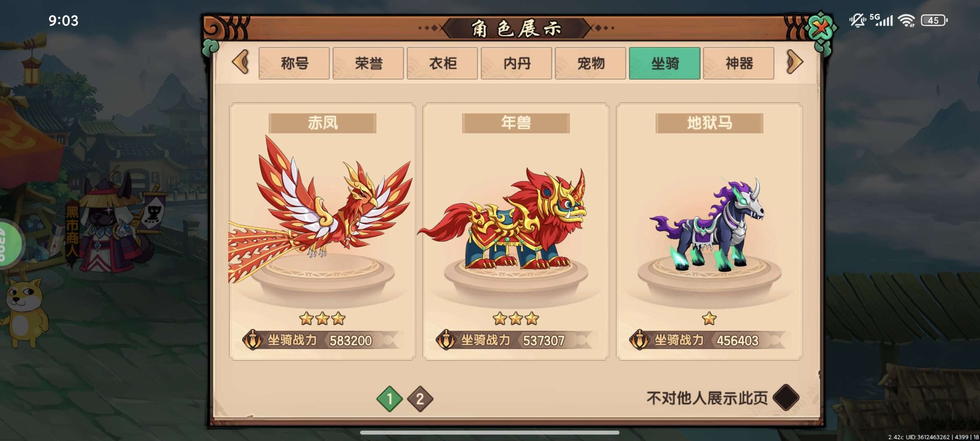Screen dimensions: 980x441
Task: Tap the 赤凤 坐骑战力 emblem icon
Action: coord(252,340)
